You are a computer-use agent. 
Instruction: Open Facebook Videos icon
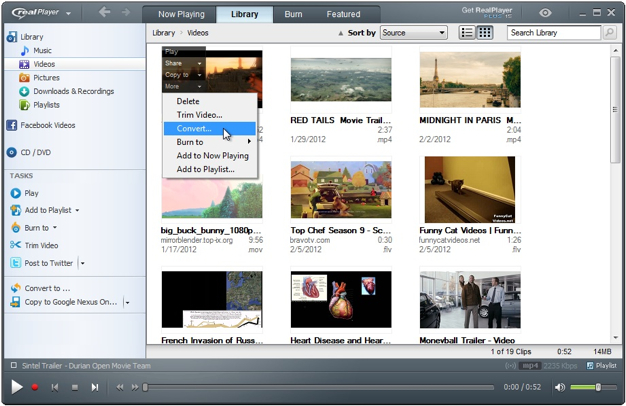click(12, 125)
